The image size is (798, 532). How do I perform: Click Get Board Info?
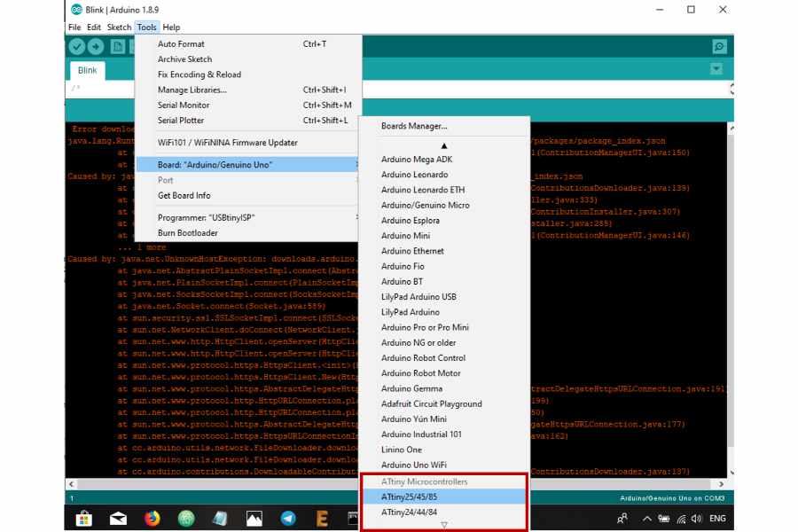pyautogui.click(x=246, y=195)
